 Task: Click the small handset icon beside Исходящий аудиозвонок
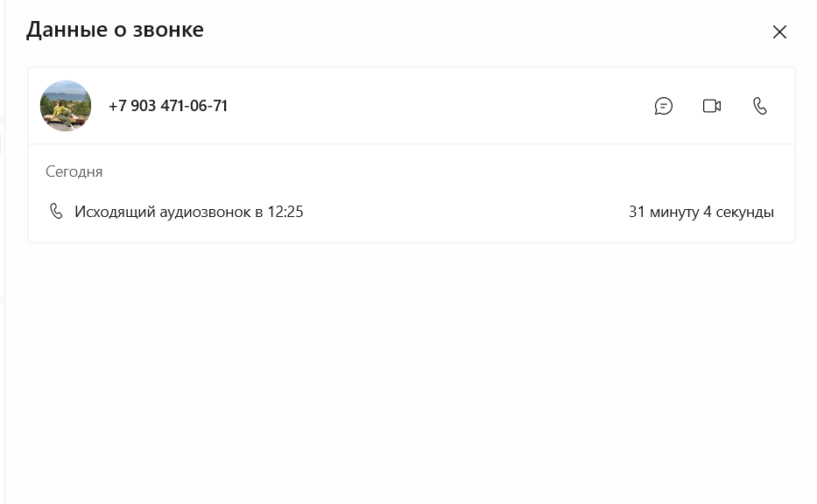tap(56, 211)
